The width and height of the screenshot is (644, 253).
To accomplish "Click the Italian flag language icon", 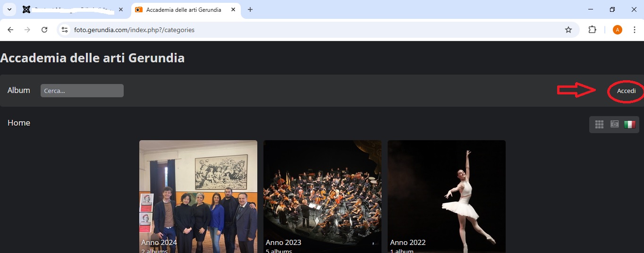I will (629, 124).
